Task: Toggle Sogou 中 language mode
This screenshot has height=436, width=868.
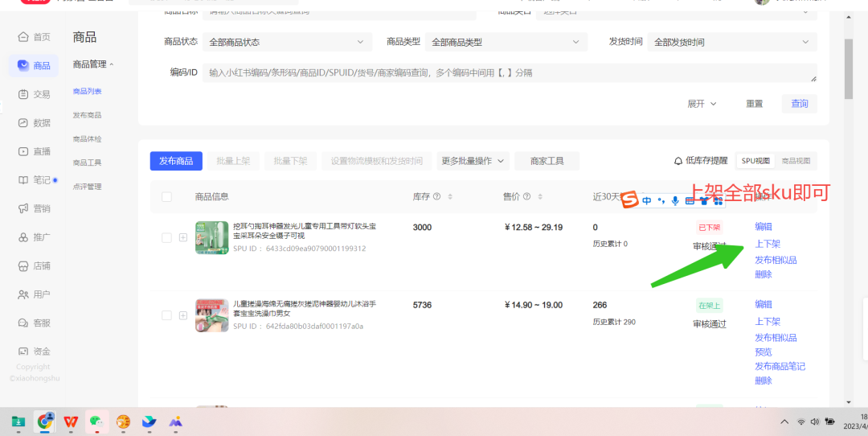Action: [x=646, y=201]
